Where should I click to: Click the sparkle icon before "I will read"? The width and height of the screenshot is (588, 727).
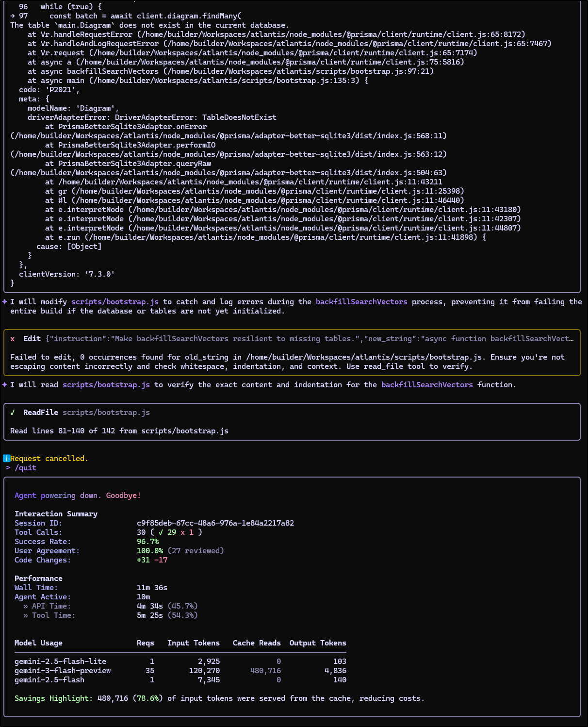(x=5, y=385)
